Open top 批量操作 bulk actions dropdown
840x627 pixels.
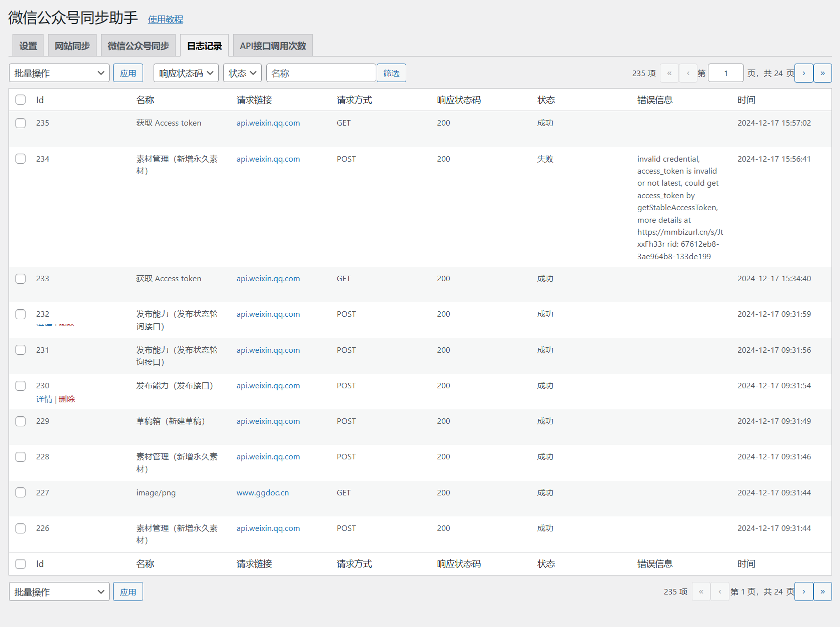point(59,73)
